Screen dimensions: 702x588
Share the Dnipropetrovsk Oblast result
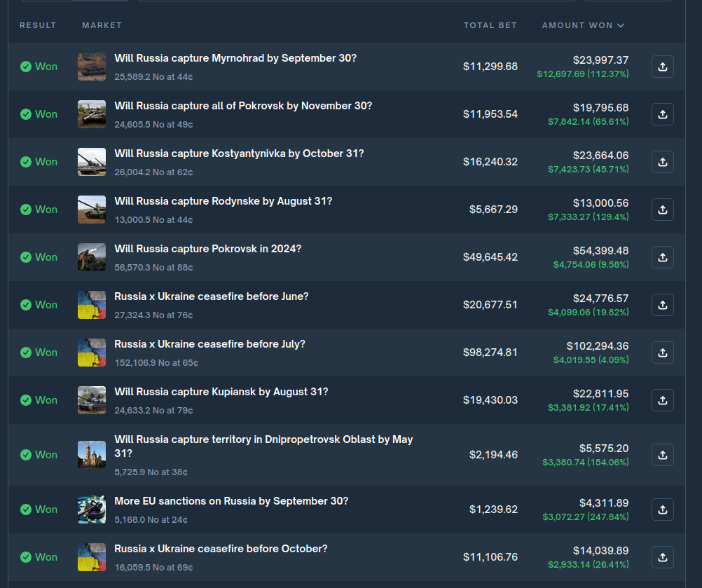coord(663,455)
